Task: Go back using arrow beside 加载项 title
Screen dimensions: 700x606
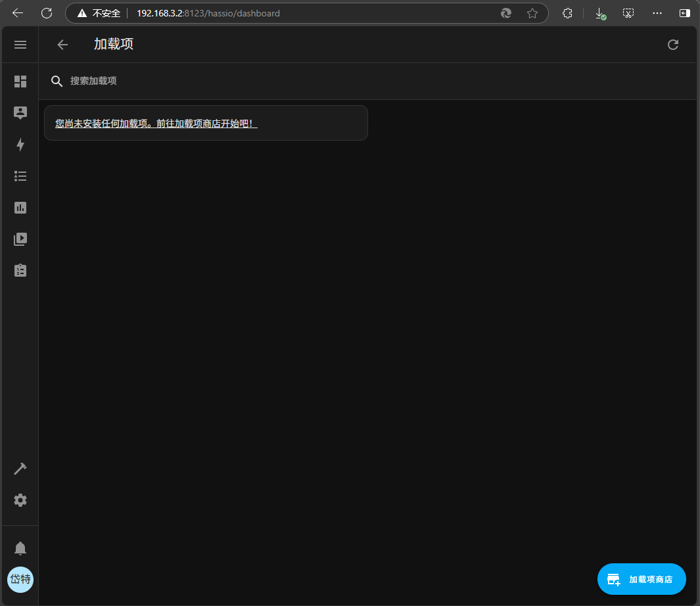Action: click(x=62, y=45)
